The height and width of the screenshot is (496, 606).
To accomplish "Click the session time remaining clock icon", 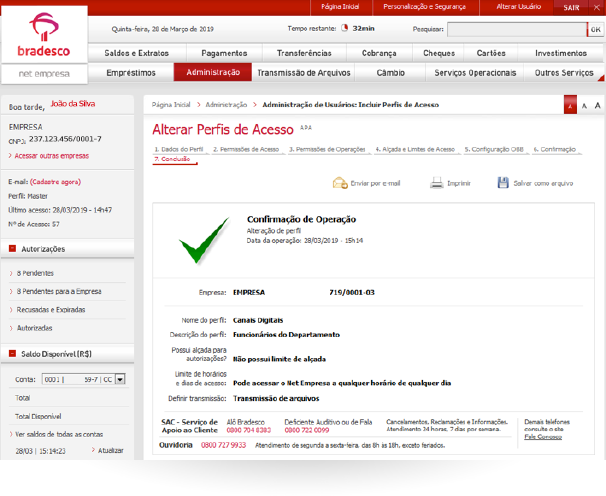I will point(345,29).
